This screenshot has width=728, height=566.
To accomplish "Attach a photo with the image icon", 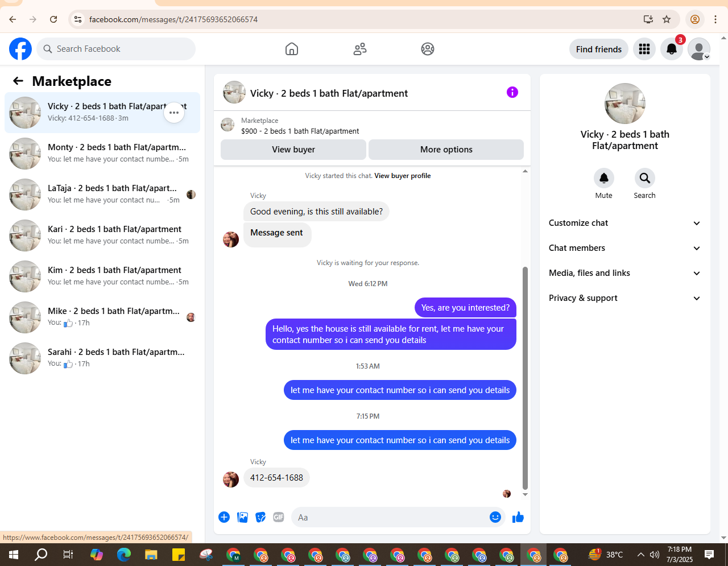I will click(242, 517).
